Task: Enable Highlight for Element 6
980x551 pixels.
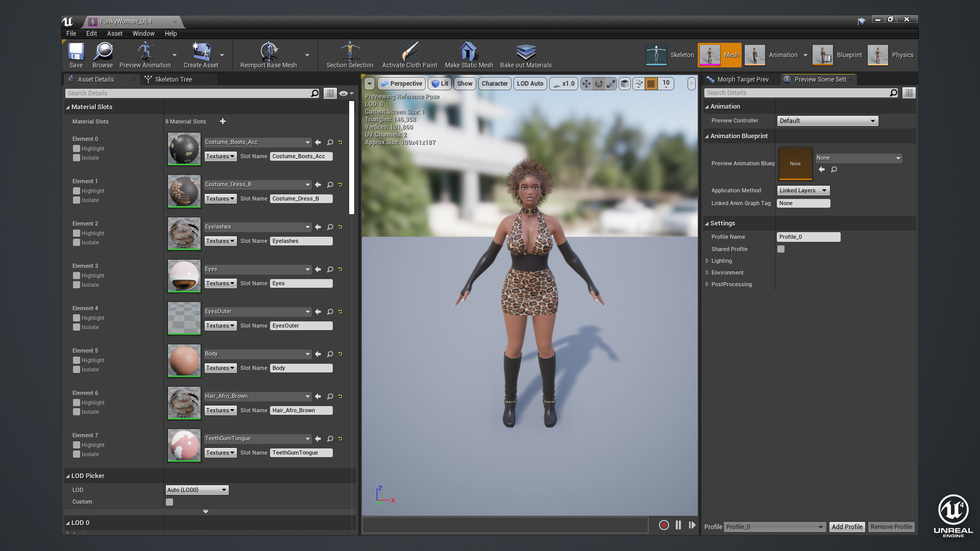Action: [77, 403]
